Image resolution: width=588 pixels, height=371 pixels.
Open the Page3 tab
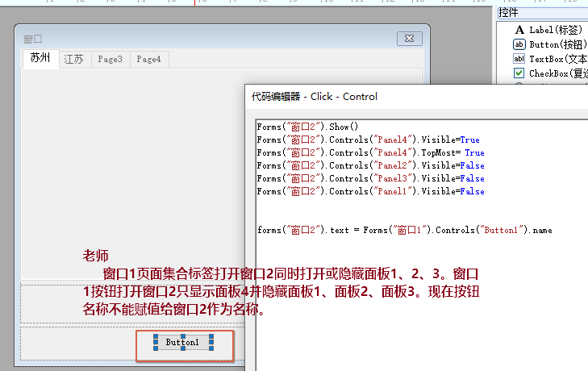tap(111, 59)
